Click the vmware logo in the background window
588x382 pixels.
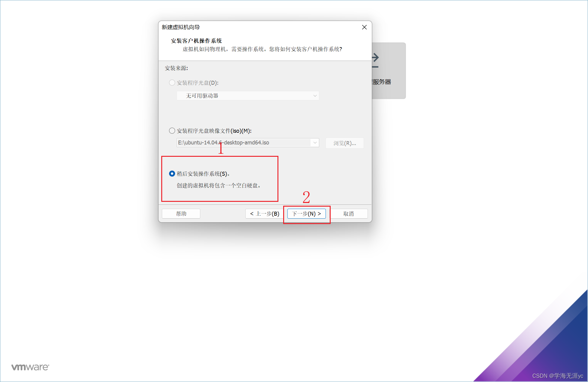tap(30, 367)
